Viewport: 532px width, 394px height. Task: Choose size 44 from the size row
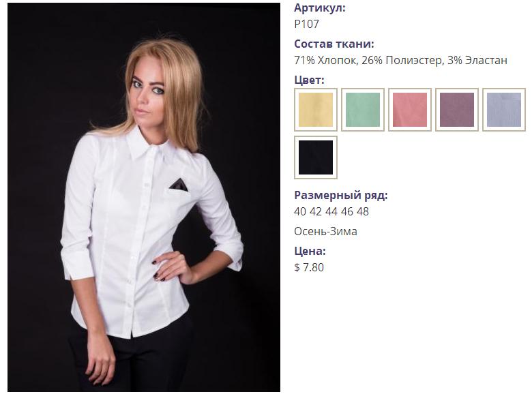[331, 211]
